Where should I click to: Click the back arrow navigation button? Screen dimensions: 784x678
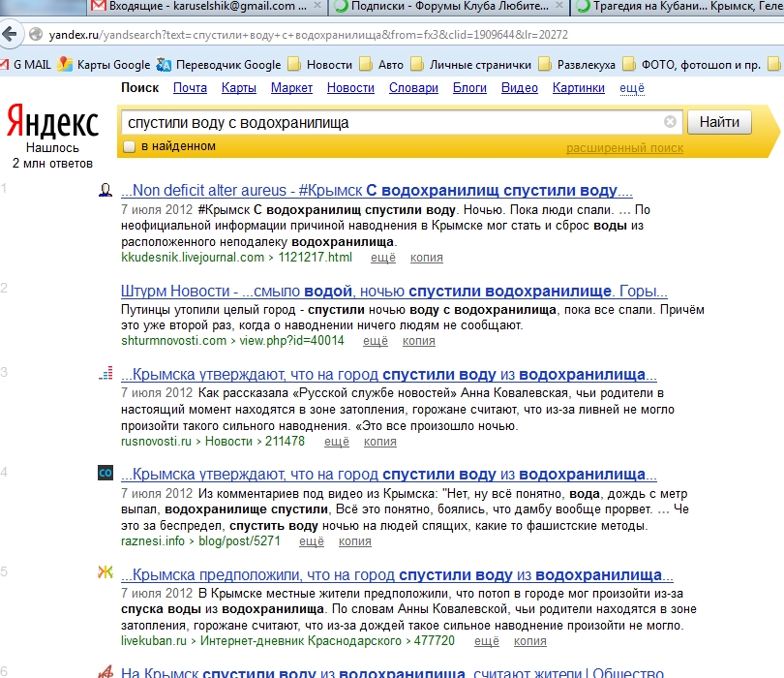9,35
